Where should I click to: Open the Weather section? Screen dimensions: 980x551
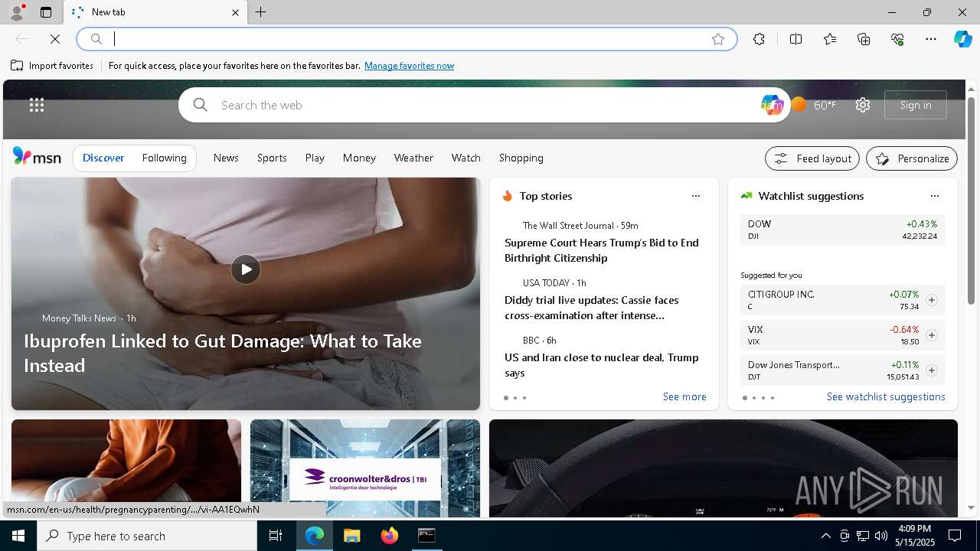coord(413,158)
